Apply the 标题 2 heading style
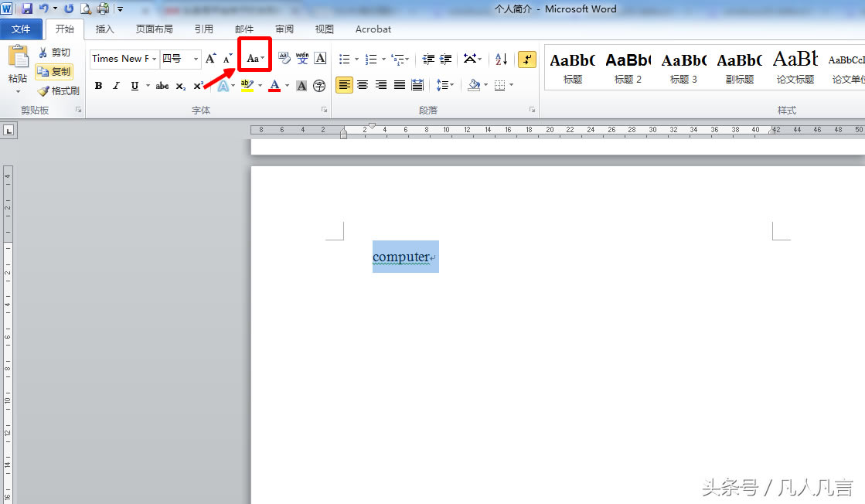 pyautogui.click(x=628, y=66)
